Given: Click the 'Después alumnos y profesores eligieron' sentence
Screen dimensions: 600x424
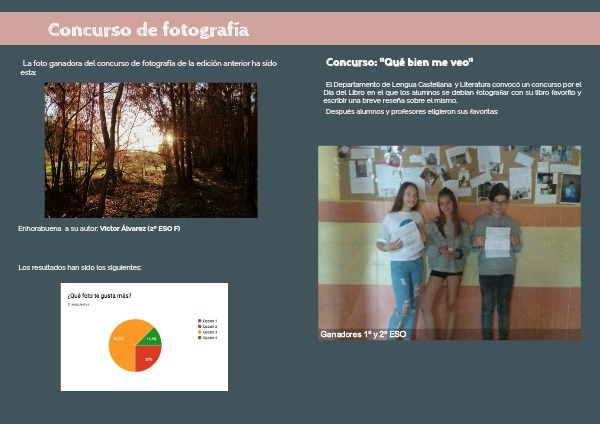Looking at the screenshot, I should tap(411, 111).
